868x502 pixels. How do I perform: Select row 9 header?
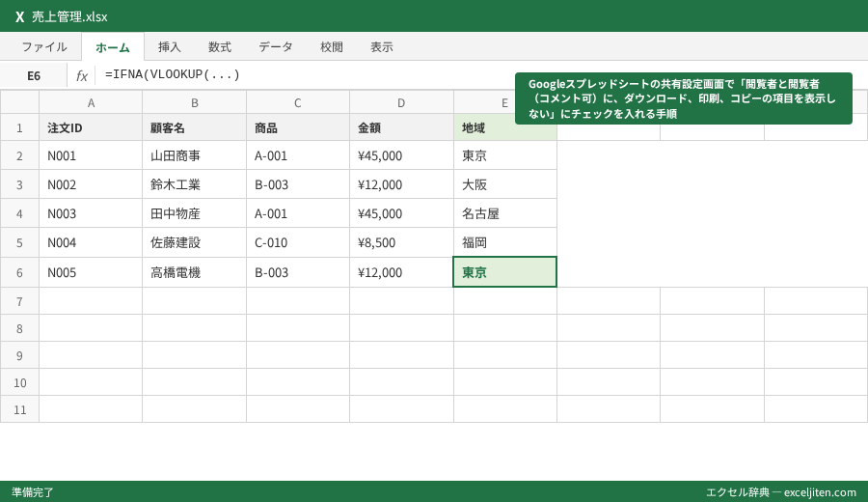point(19,355)
